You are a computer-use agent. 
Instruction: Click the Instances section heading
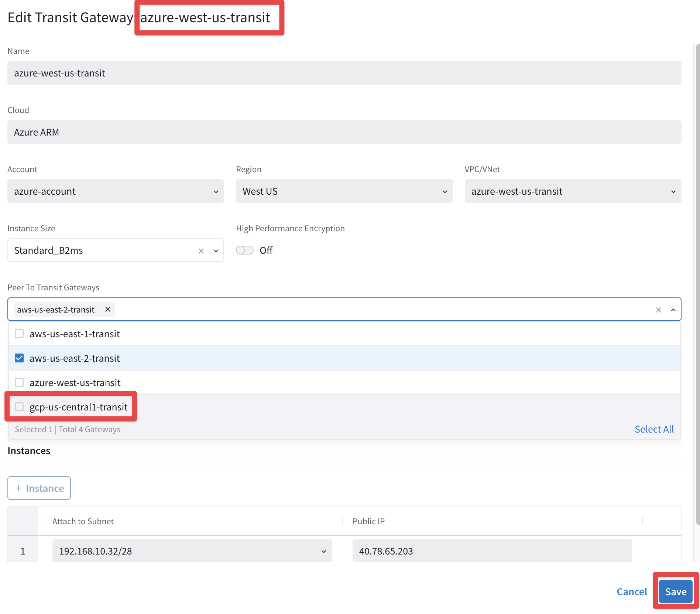[x=29, y=451]
